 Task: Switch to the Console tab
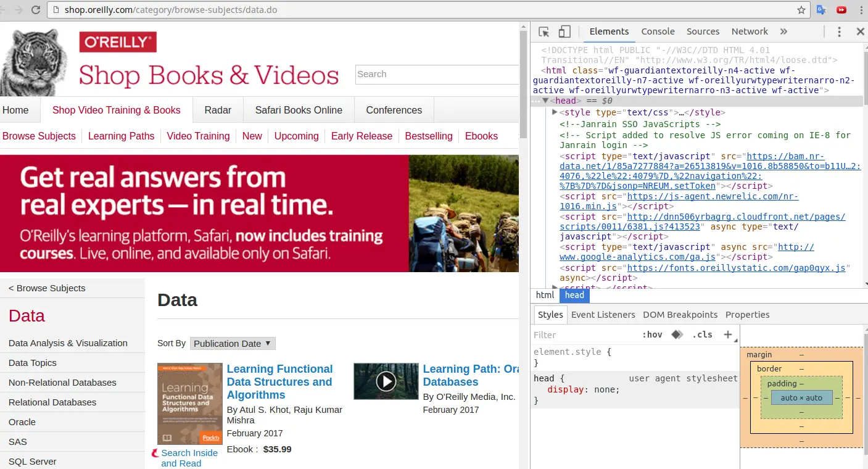click(x=658, y=31)
